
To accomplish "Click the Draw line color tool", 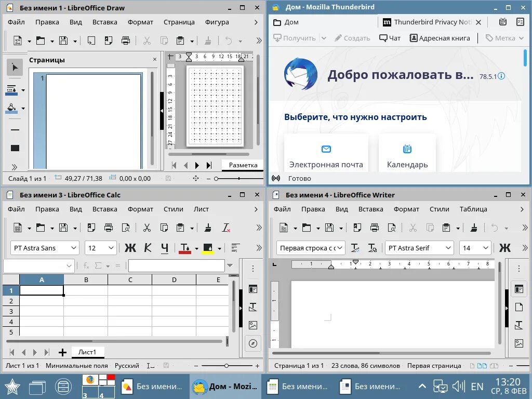I will pyautogui.click(x=11, y=90).
